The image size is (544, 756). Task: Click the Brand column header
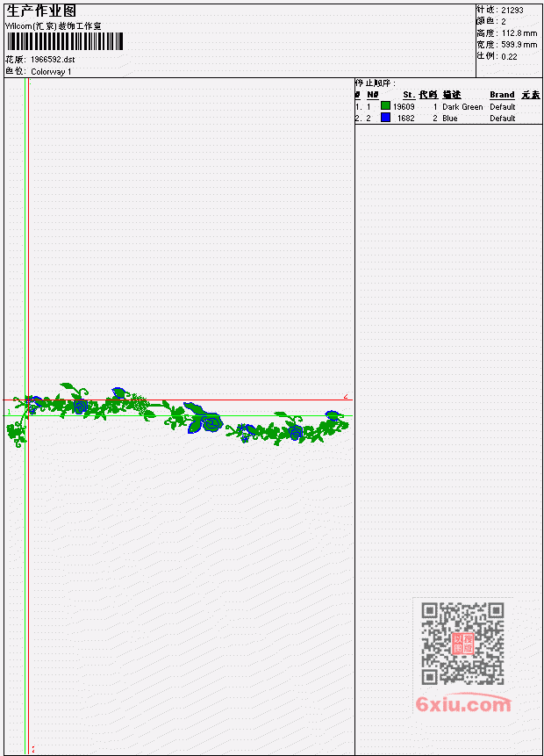(x=502, y=95)
